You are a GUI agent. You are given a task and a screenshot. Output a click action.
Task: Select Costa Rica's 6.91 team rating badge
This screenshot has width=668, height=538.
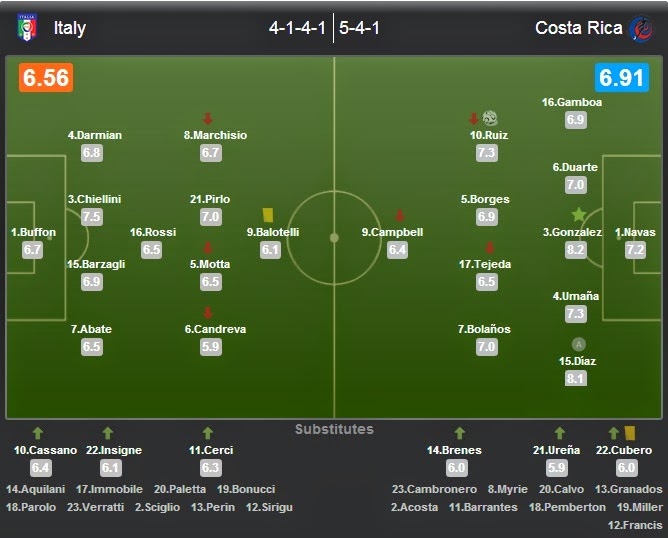(x=621, y=78)
